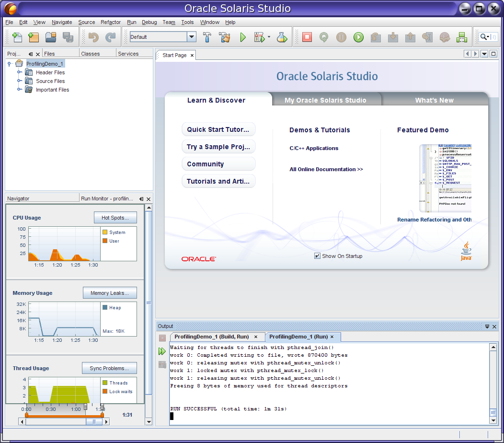Expand the Header Files folder
The height and width of the screenshot is (443, 504).
[x=20, y=72]
